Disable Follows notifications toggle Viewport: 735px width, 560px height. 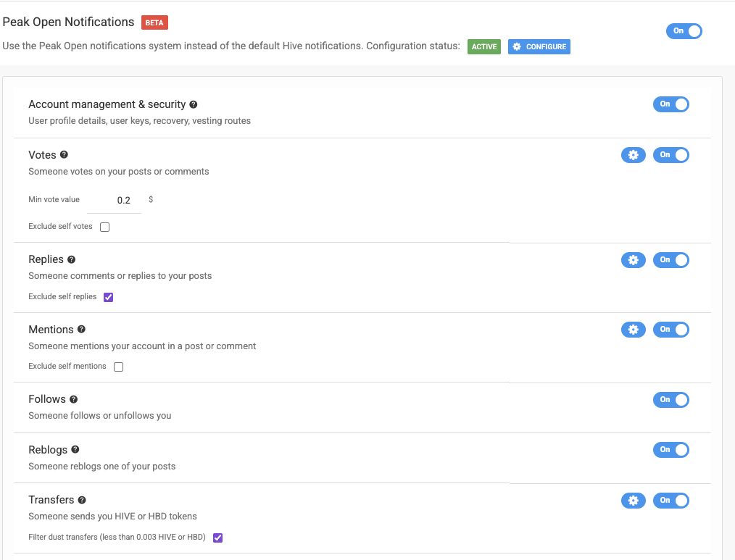670,400
